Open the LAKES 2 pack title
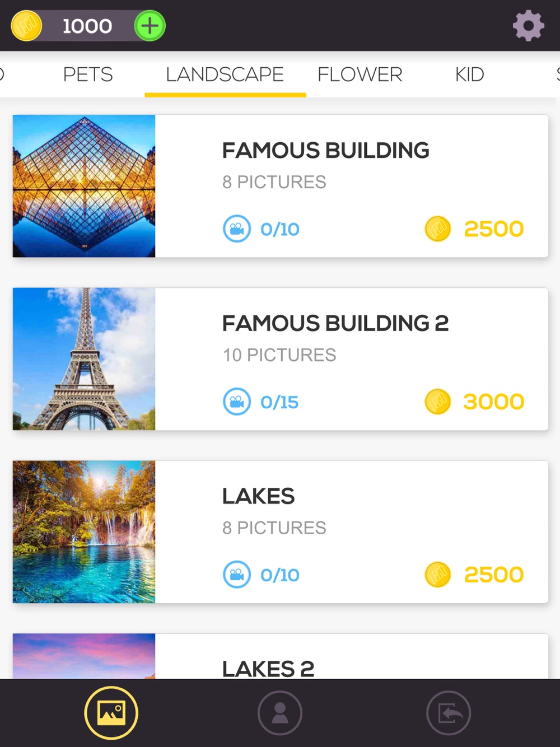560x747 pixels. 268,669
